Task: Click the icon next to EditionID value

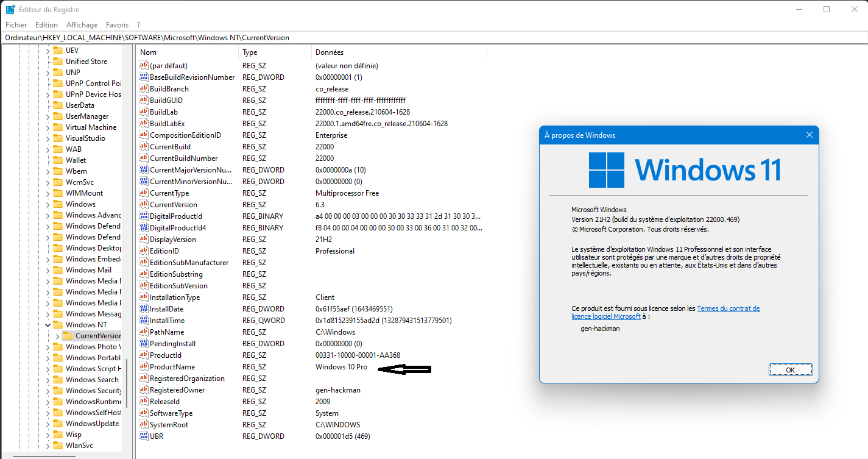Action: click(144, 251)
